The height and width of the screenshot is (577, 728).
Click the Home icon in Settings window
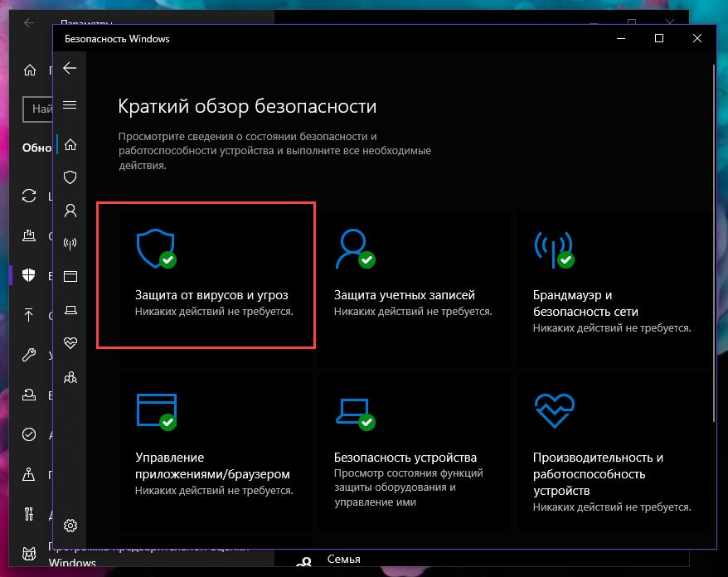point(30,70)
